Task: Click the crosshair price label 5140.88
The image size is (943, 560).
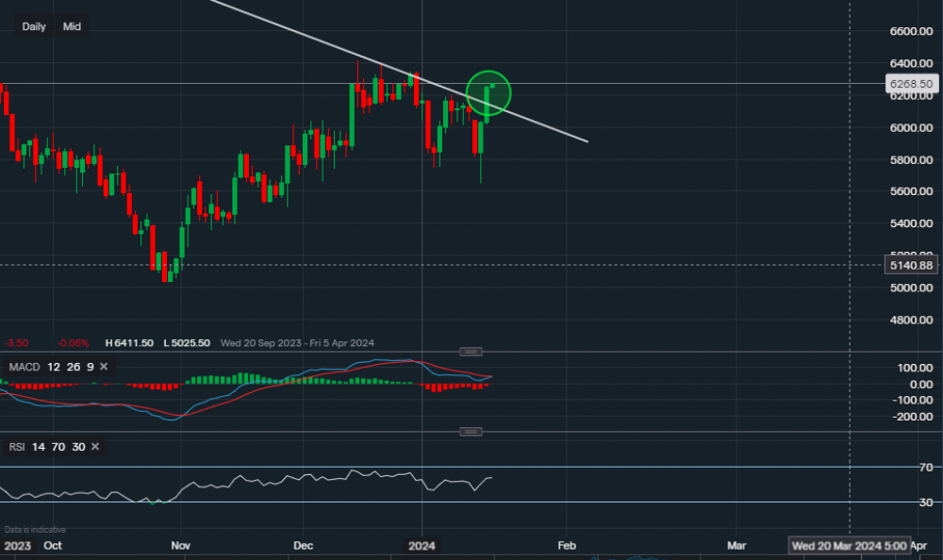Action: [x=912, y=266]
